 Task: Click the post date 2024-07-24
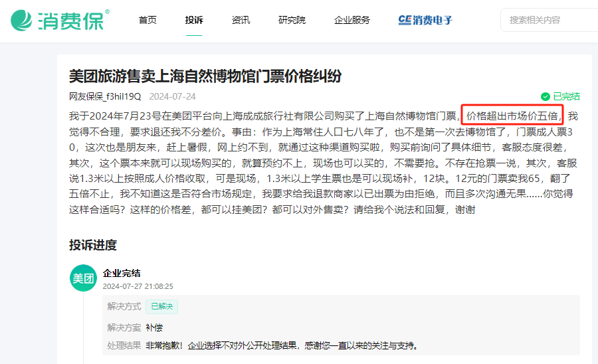click(172, 96)
